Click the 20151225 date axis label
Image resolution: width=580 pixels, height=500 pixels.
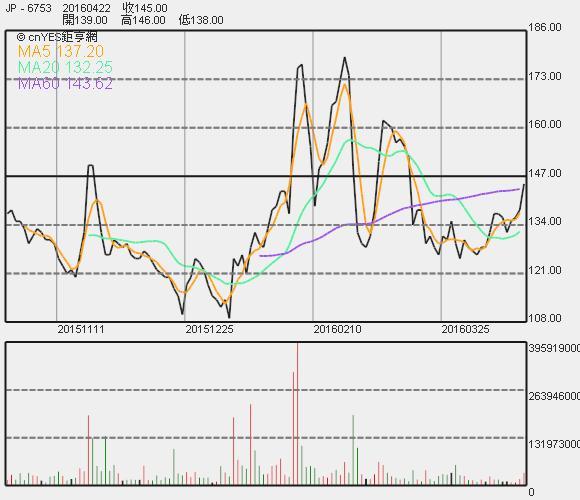209,329
